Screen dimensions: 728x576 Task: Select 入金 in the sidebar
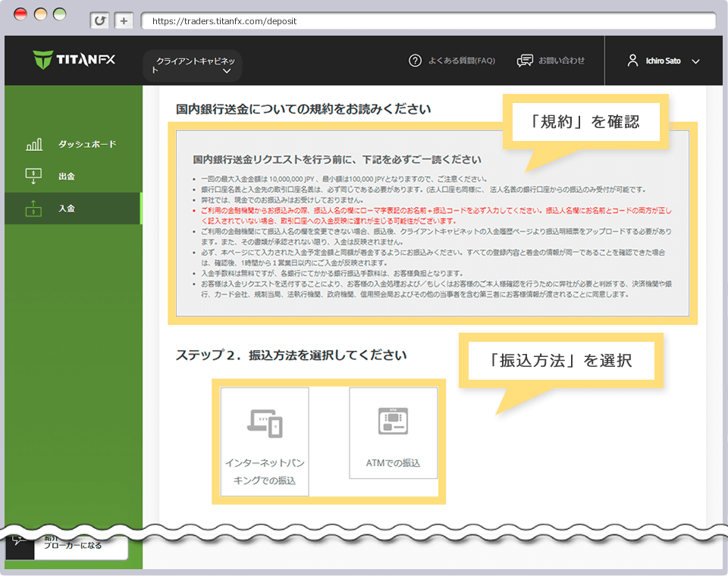pos(67,208)
